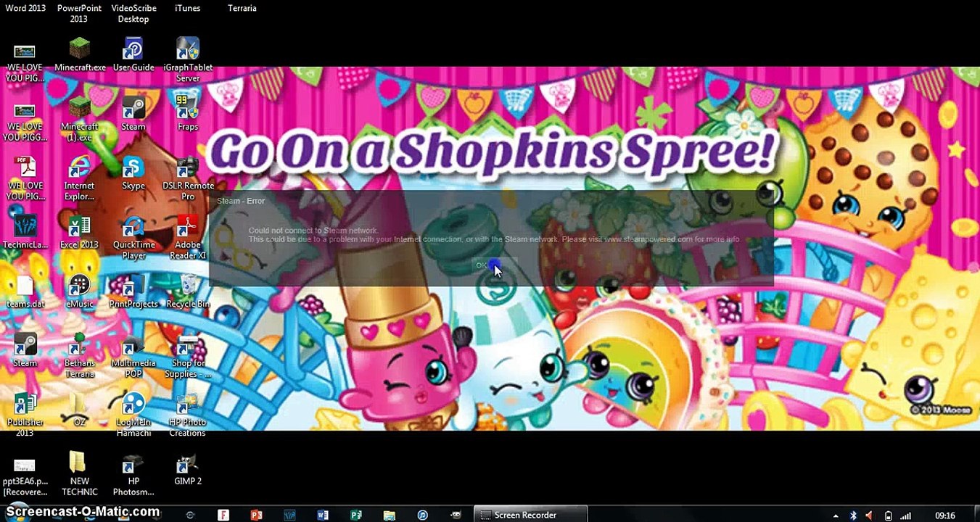Screen dimensions: 980x522
Task: Select the WE LOVE YOU PIGG... image file
Action: [25, 120]
